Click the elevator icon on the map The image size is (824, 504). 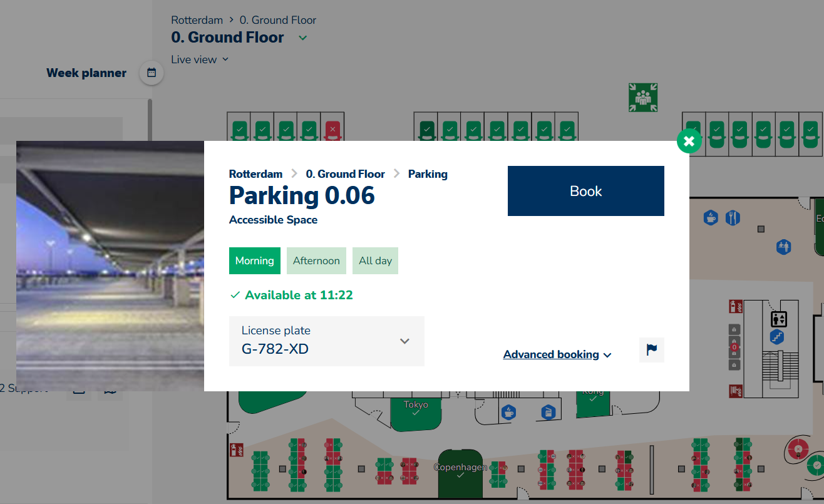(x=778, y=319)
